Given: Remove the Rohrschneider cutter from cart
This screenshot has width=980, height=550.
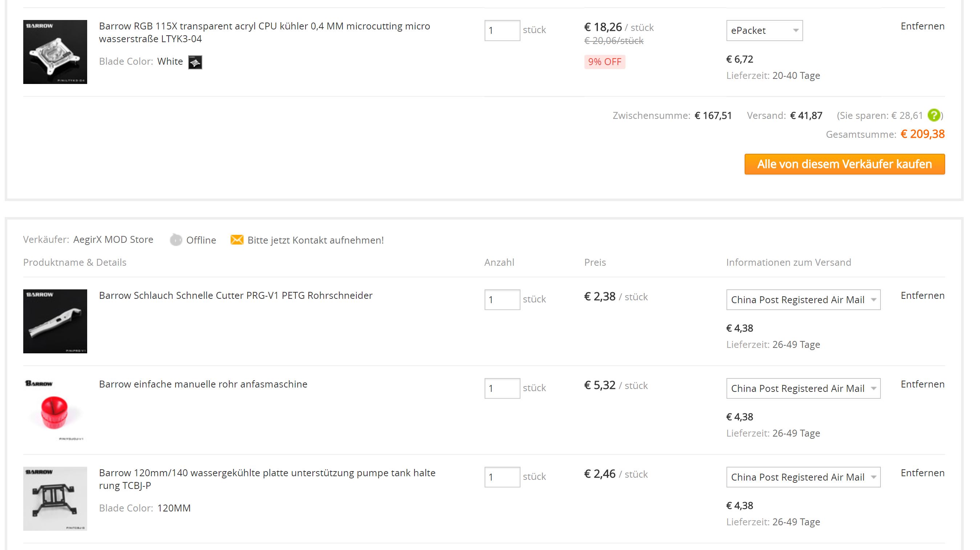Looking at the screenshot, I should point(922,296).
